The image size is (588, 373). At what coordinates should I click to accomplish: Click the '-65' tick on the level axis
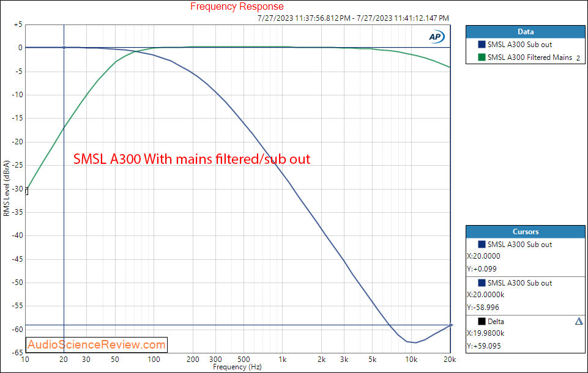point(17,353)
